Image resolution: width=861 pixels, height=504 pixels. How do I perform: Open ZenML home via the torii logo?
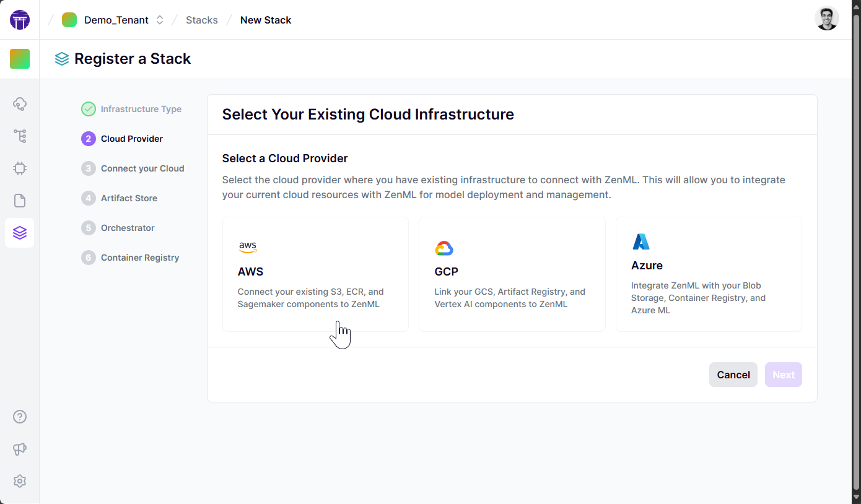19,19
